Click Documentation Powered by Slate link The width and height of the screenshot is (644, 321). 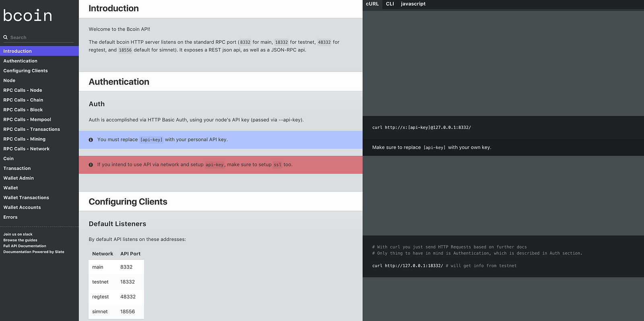[34, 252]
